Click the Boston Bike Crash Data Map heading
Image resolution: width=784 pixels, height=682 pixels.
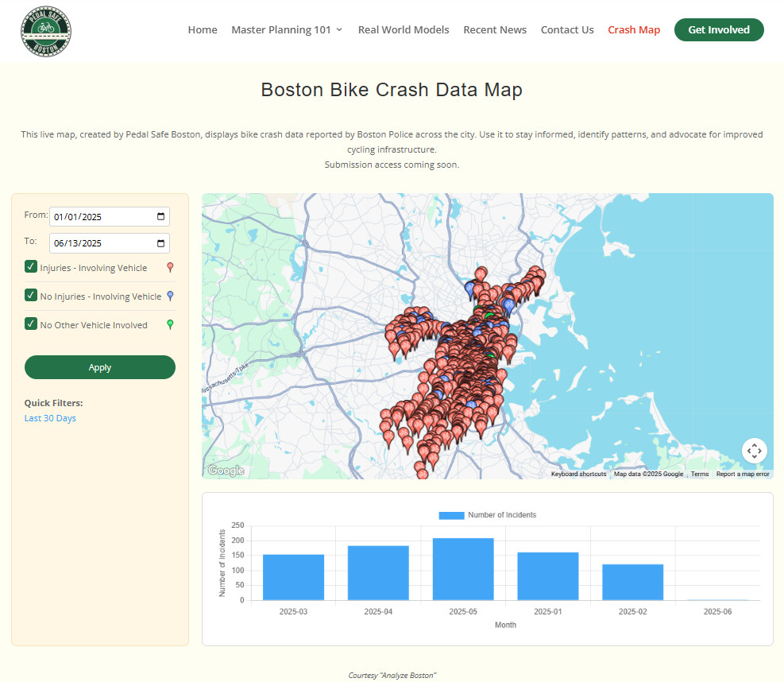pyautogui.click(x=392, y=90)
